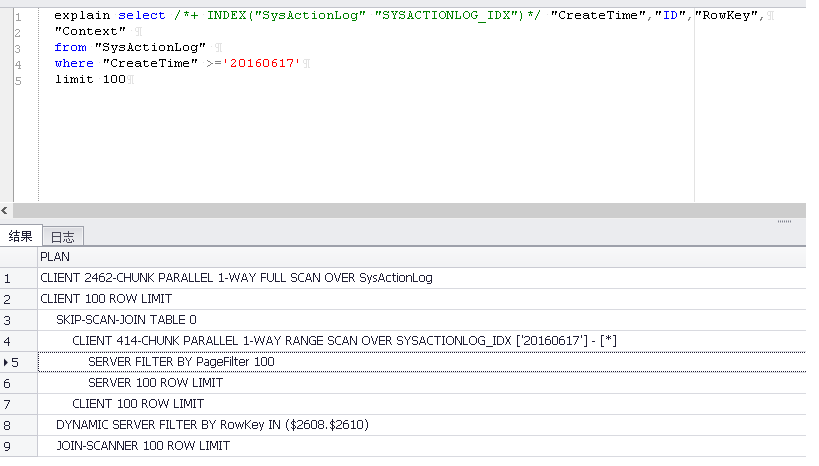Viewport: 819px width, 466px height.
Task: Place cursor on the 'limit 100' line
Action: 90,79
